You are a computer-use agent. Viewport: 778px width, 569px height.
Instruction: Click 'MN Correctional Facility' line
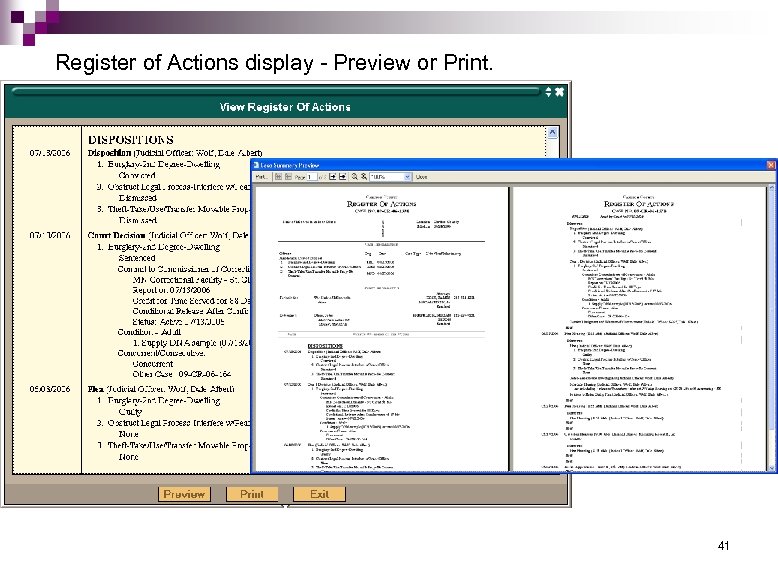click(x=192, y=280)
